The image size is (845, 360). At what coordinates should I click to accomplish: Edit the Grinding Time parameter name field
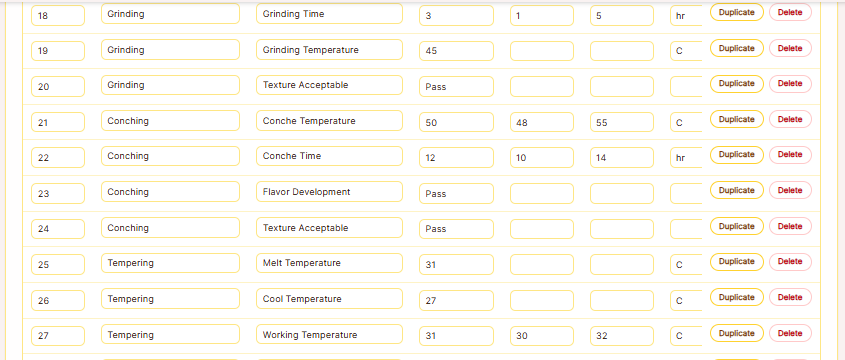point(329,14)
